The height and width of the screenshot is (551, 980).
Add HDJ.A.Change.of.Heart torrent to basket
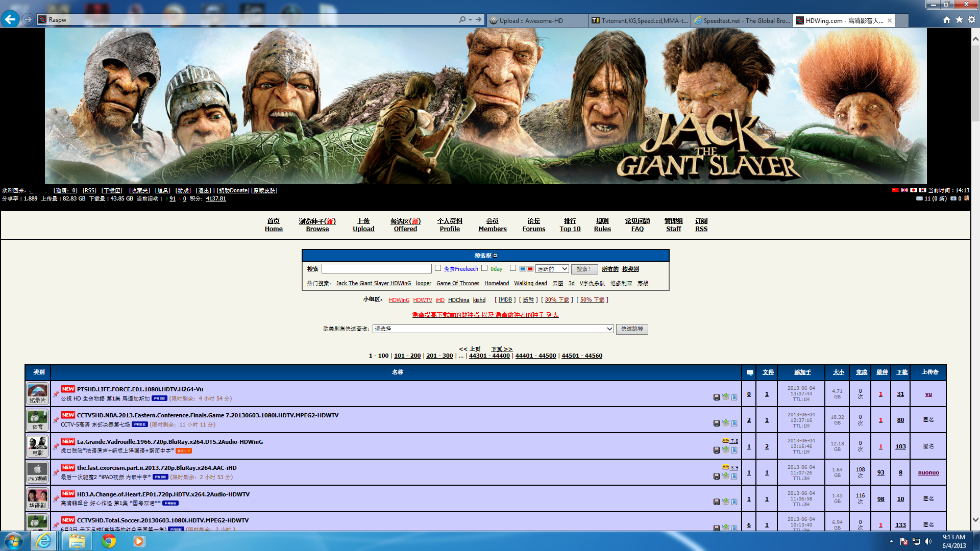[x=725, y=501]
